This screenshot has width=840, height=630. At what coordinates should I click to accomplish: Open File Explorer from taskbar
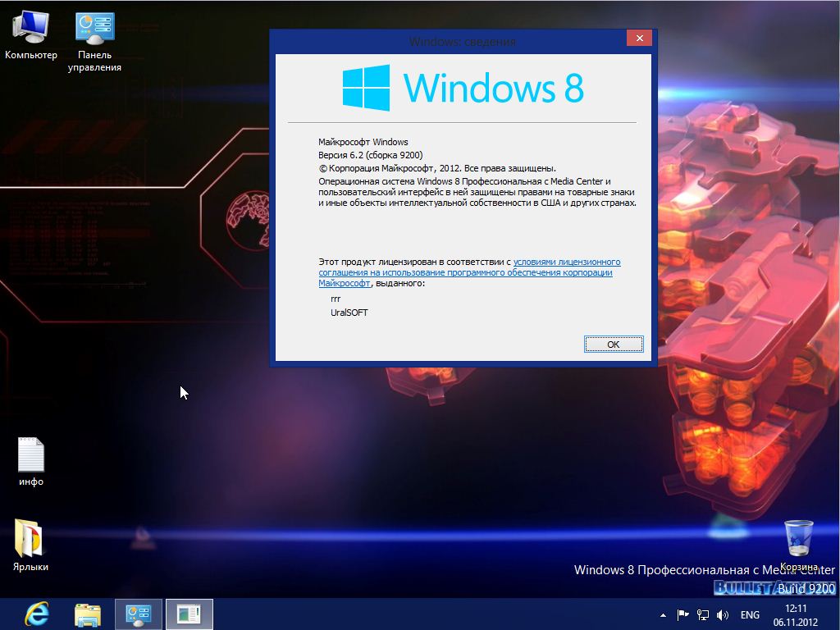click(x=87, y=615)
